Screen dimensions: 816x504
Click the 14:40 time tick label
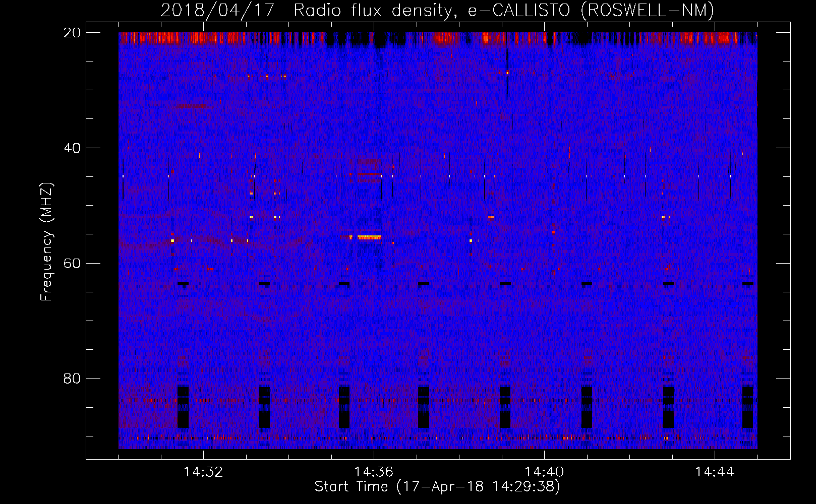(544, 472)
